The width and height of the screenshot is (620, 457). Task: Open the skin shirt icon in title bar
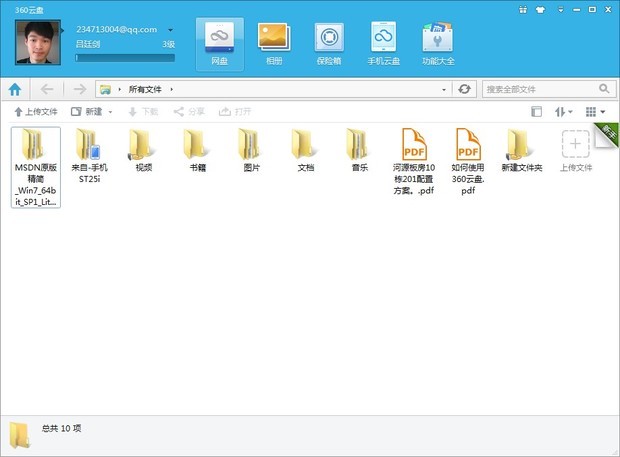(540, 9)
